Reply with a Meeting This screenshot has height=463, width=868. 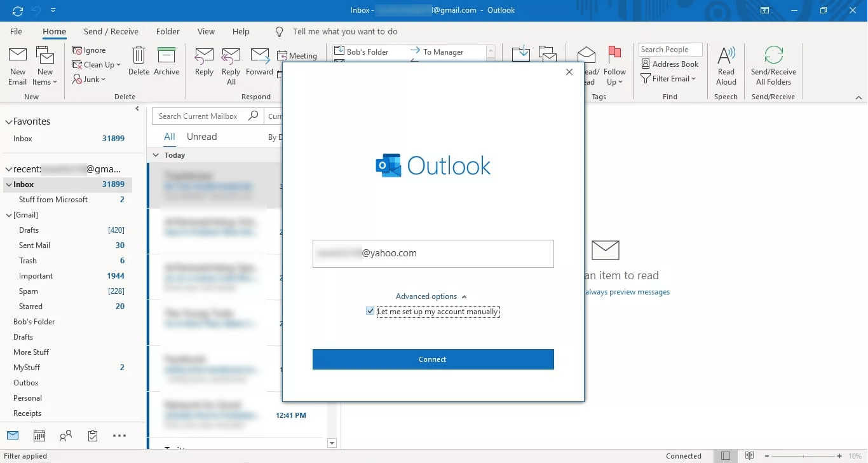(297, 56)
